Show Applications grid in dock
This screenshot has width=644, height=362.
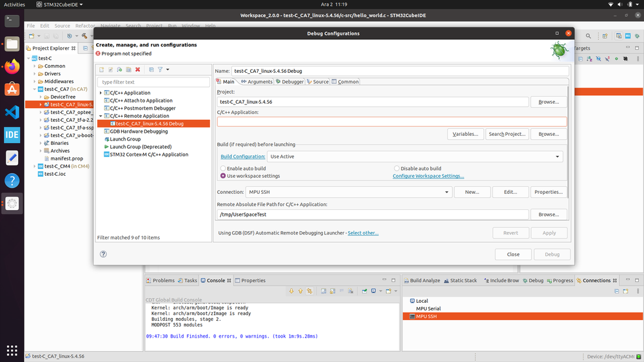click(12, 350)
